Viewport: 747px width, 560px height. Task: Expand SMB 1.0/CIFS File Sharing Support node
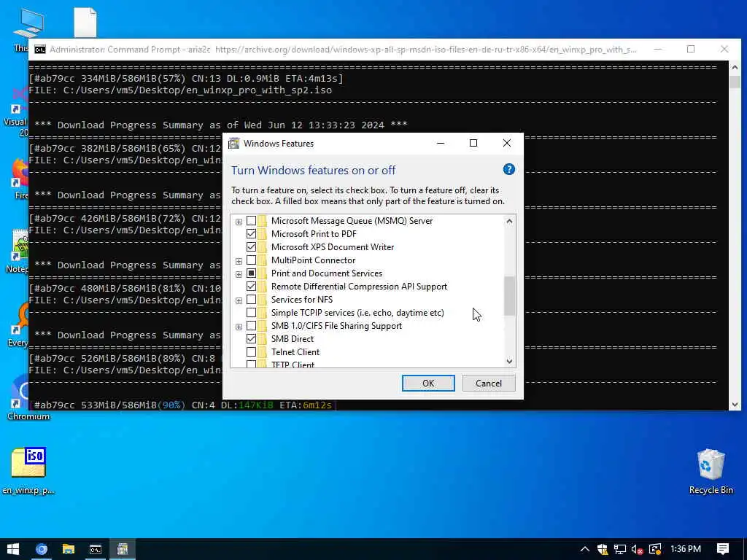click(x=239, y=327)
